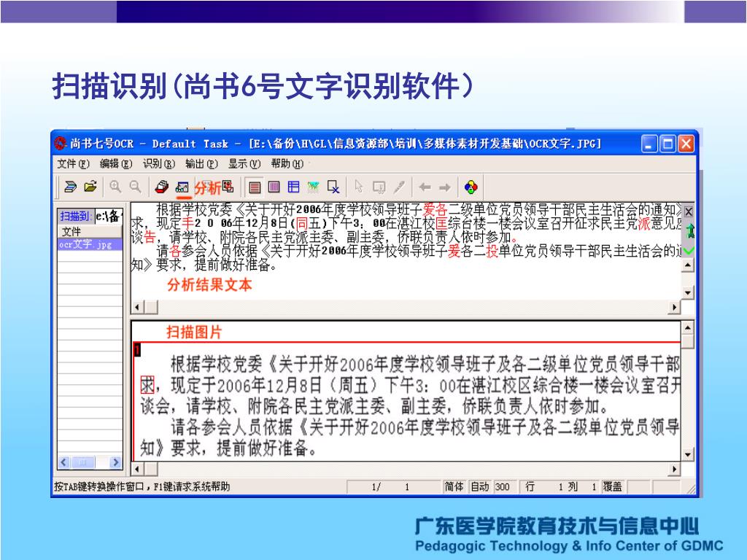Click 简体 in the status bar
Image resolution: width=747 pixels, height=560 pixels.
pyautogui.click(x=454, y=486)
